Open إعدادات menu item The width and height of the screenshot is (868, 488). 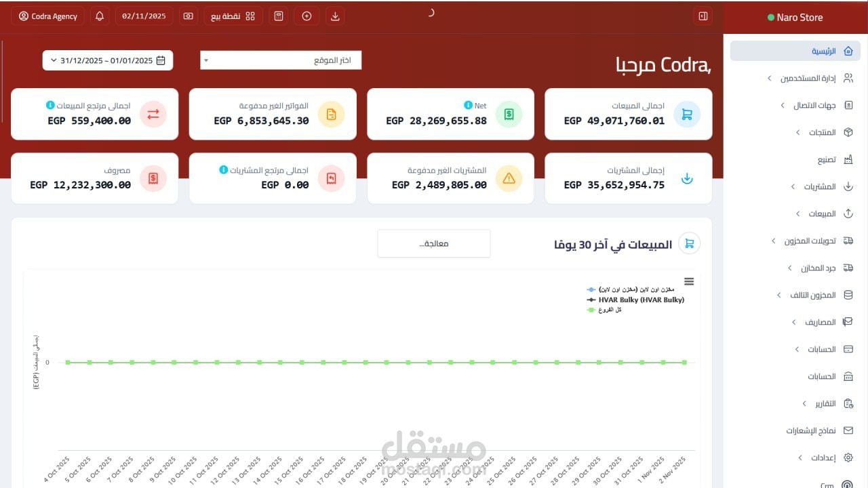[x=795, y=457]
